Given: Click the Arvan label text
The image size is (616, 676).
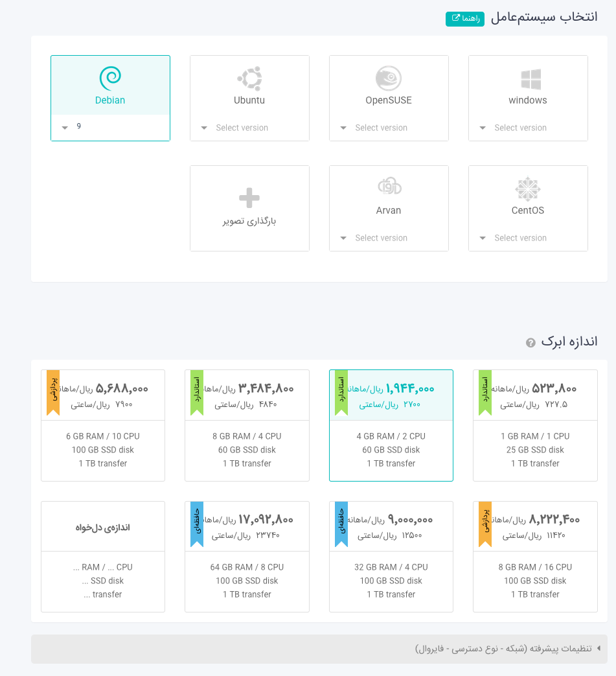Looking at the screenshot, I should click(389, 211).
